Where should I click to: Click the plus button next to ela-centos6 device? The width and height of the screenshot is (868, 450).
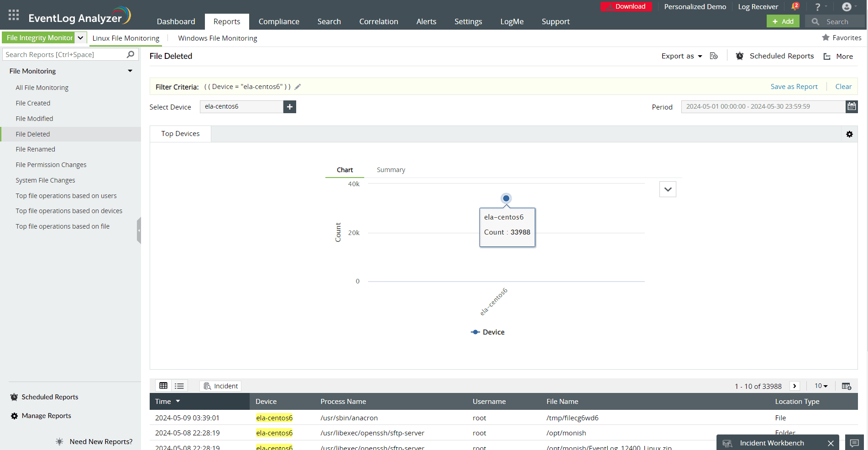pyautogui.click(x=290, y=107)
